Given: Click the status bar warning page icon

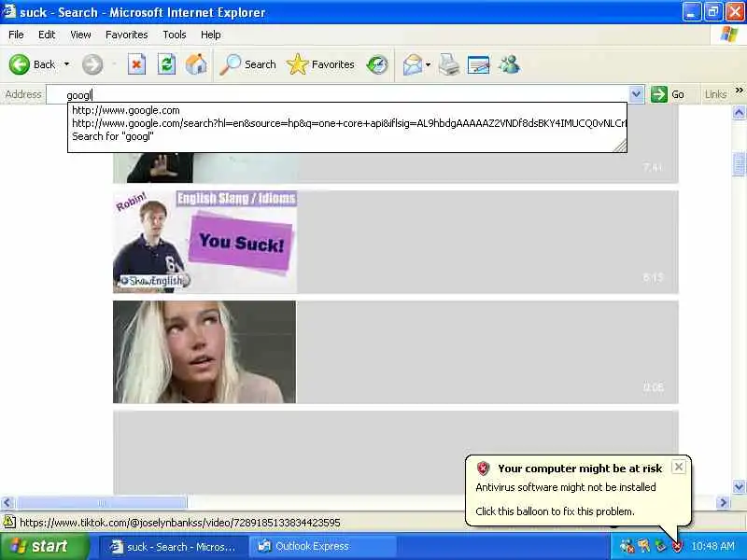Looking at the screenshot, I should [9, 523].
